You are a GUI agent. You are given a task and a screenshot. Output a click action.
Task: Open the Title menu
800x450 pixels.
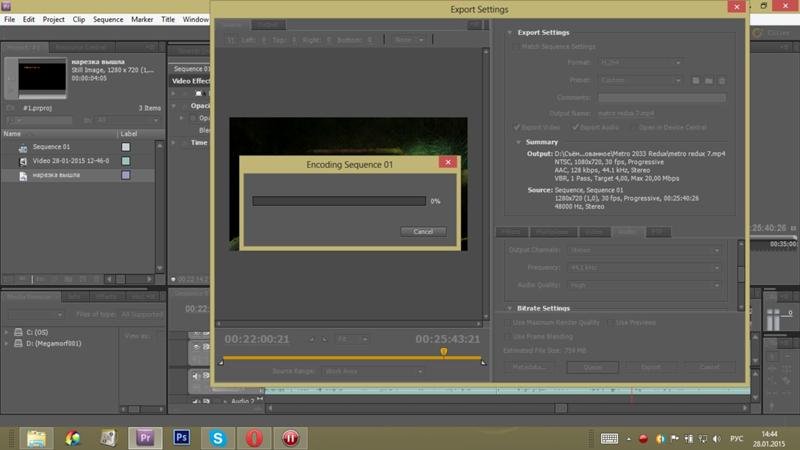[168, 19]
